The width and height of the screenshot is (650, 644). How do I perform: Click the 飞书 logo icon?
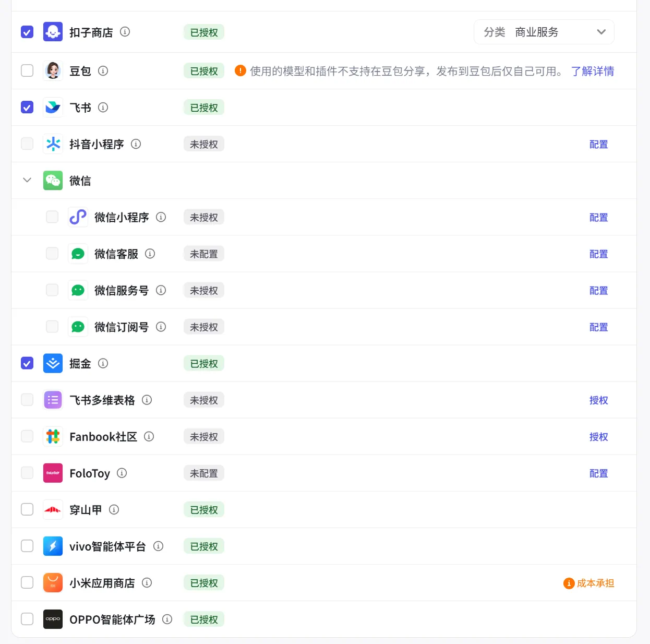[53, 107]
